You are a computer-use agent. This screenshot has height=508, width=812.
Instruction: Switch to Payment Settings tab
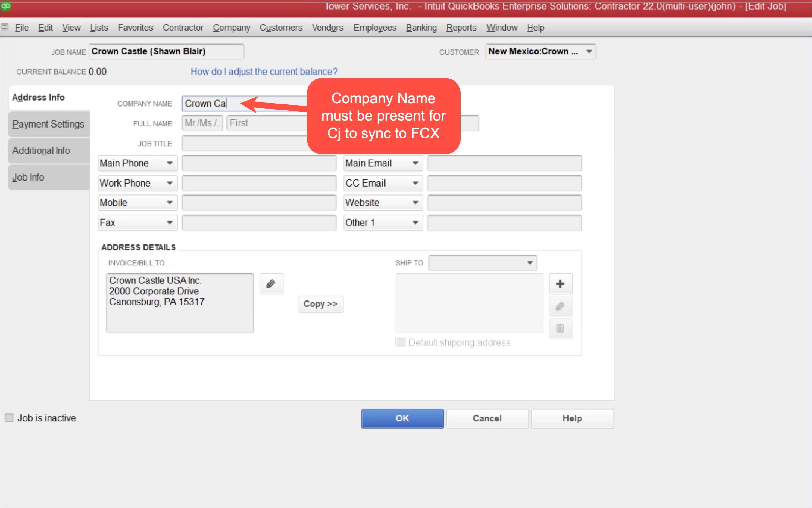[48, 124]
